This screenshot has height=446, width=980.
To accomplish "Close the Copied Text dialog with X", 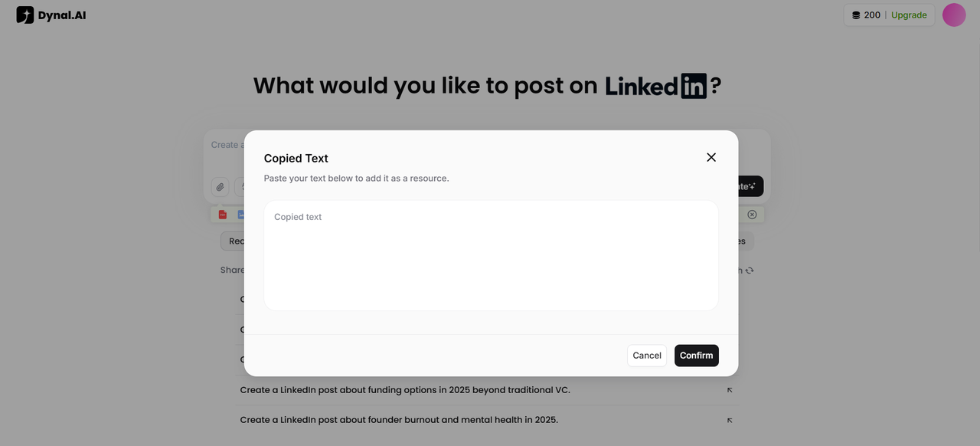I will tap(711, 157).
